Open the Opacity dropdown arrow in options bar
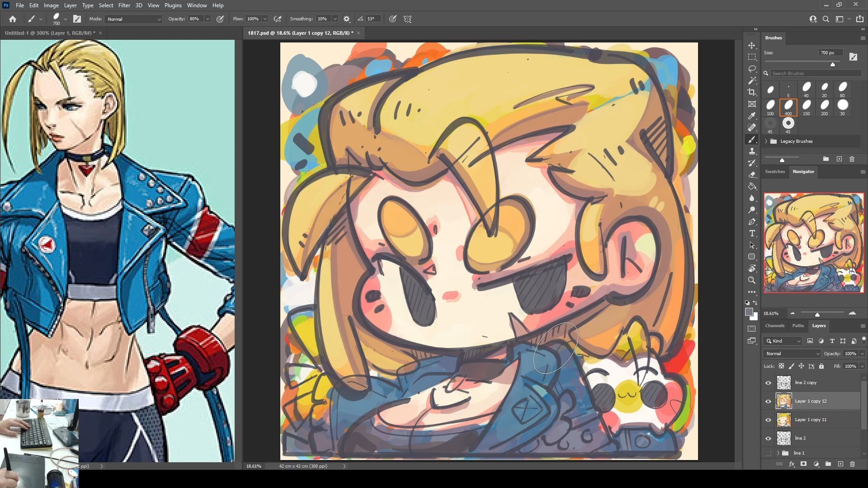Image resolution: width=868 pixels, height=488 pixels. (x=208, y=19)
